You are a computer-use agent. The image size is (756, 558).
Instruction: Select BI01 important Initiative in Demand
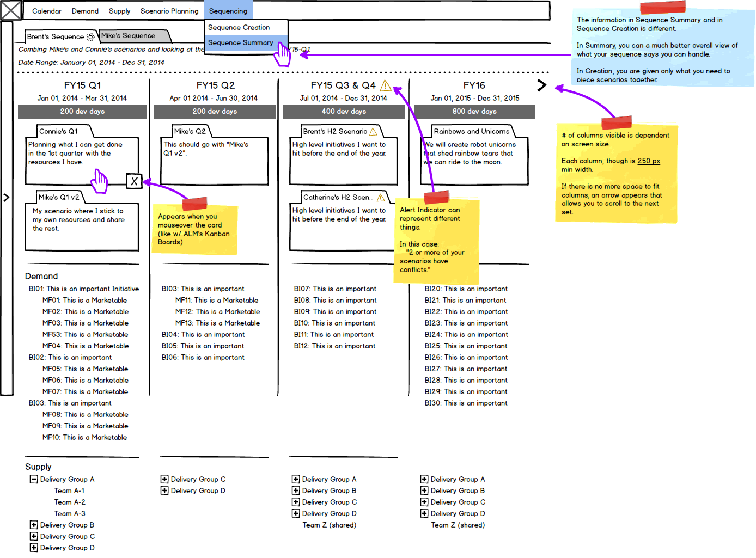pos(84,289)
